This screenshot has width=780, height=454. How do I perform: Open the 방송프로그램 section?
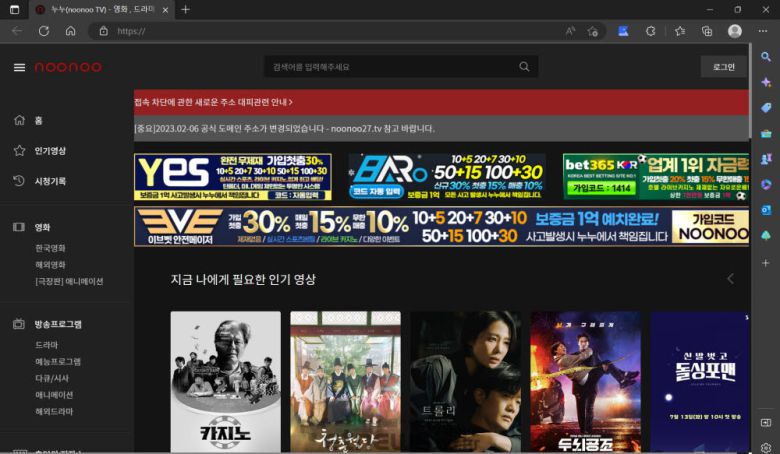tap(58, 324)
